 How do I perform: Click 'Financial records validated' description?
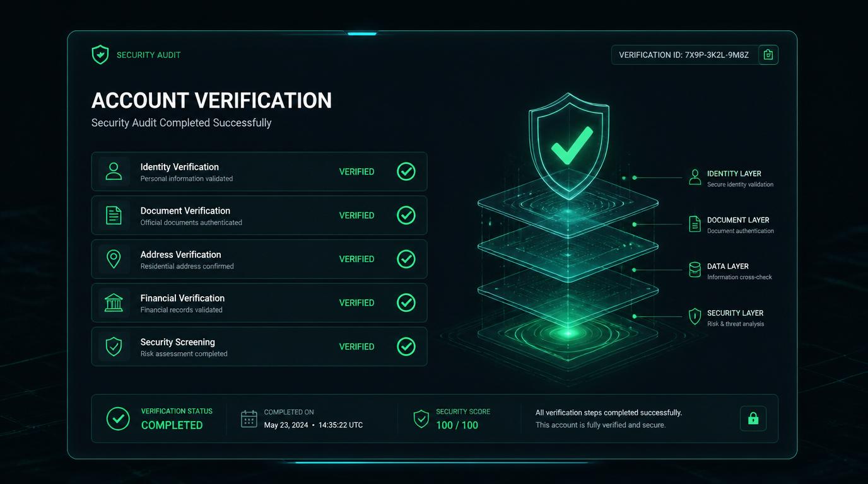pyautogui.click(x=182, y=310)
